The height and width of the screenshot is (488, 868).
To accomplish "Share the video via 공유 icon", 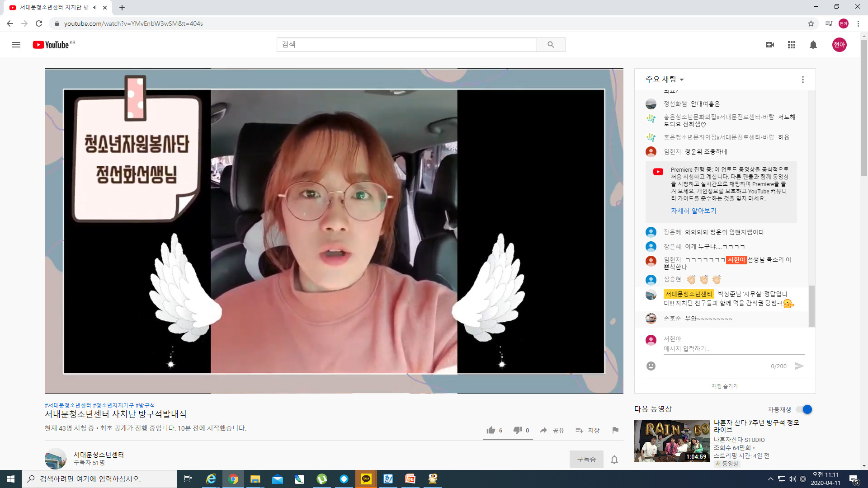I will [x=552, y=430].
